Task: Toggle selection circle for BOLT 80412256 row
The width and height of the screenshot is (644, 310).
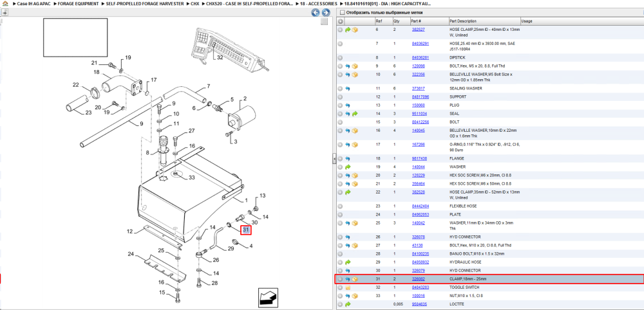Action: 341,122
